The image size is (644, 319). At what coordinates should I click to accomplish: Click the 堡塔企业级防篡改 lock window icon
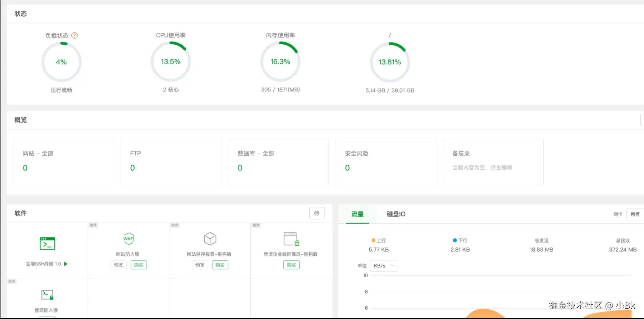coord(291,239)
